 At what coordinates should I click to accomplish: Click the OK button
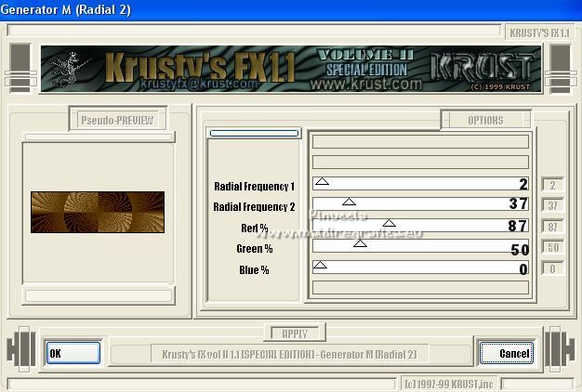73,353
